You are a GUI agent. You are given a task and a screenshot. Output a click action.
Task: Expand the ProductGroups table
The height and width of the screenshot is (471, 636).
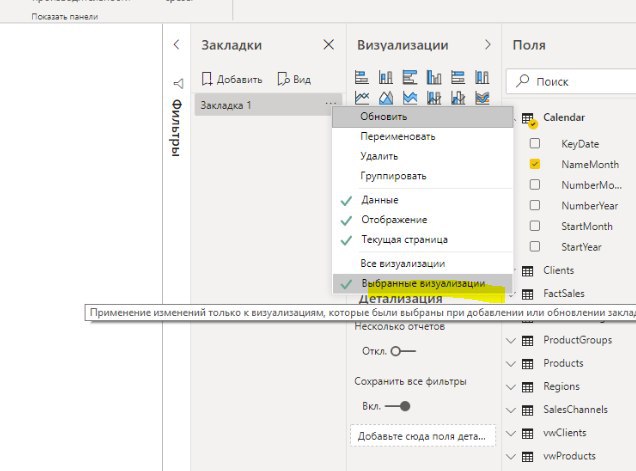(511, 340)
